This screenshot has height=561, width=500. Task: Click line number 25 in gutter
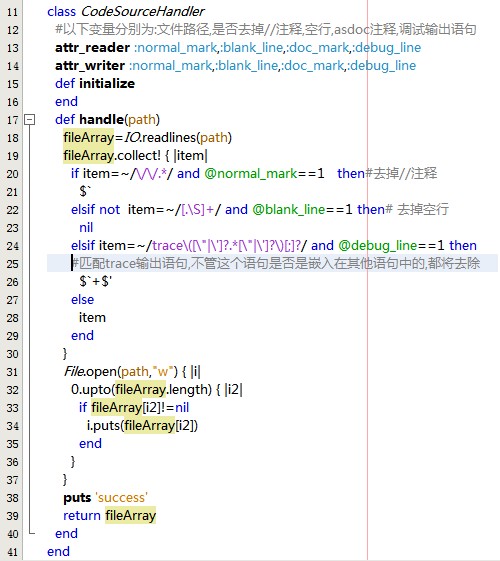point(12,264)
